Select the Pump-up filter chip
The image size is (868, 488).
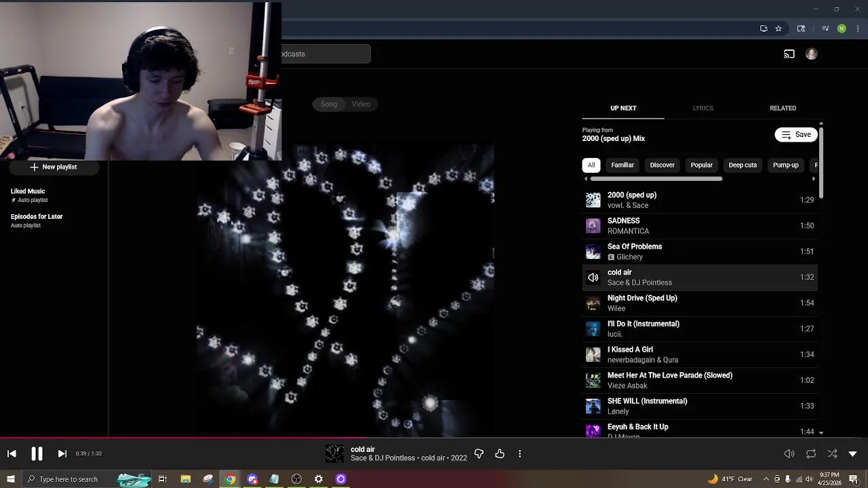pos(786,165)
